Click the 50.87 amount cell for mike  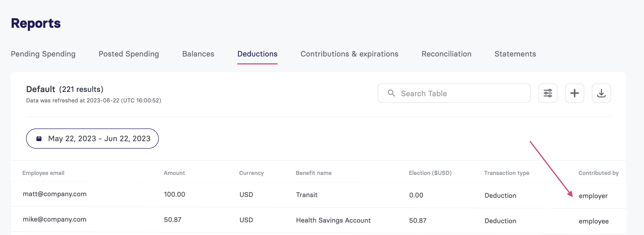pos(172,220)
